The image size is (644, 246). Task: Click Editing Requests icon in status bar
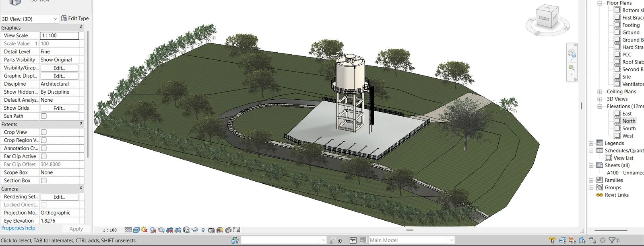pos(332,240)
